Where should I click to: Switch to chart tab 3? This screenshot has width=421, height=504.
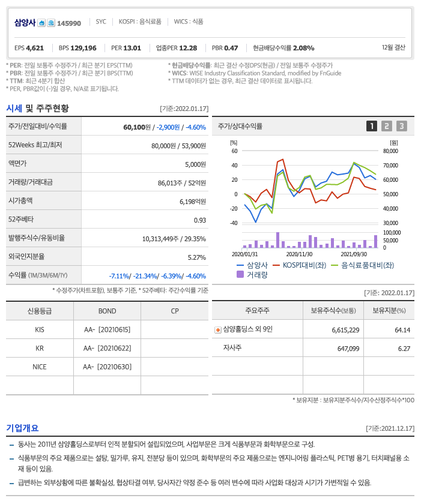401,126
